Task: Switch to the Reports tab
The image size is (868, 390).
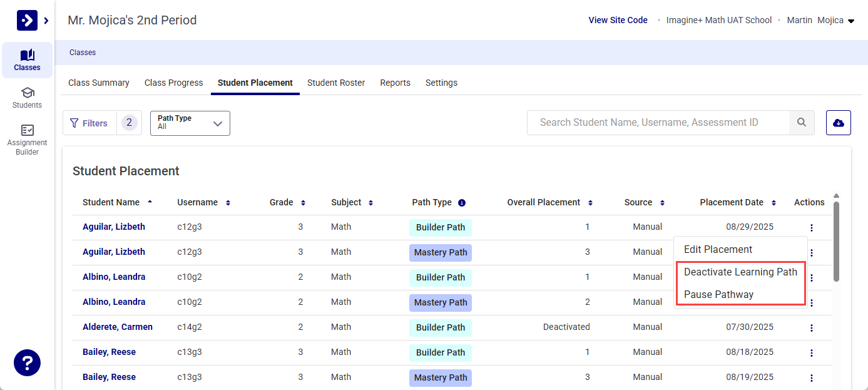Action: (x=396, y=83)
